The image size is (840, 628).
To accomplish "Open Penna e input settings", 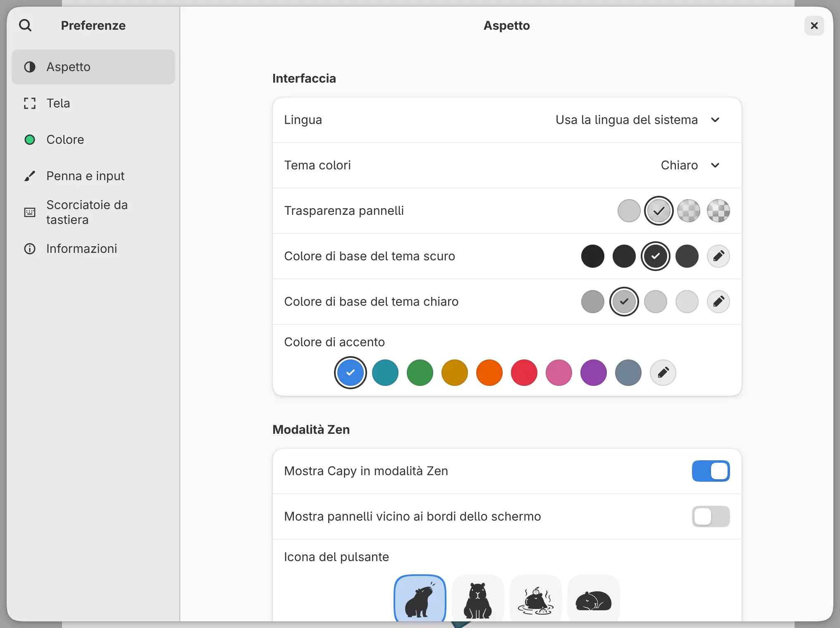I will coord(93,176).
